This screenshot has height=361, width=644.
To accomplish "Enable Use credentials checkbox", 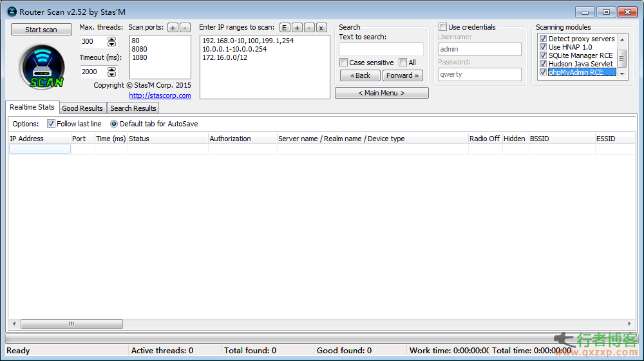I will pyautogui.click(x=443, y=27).
